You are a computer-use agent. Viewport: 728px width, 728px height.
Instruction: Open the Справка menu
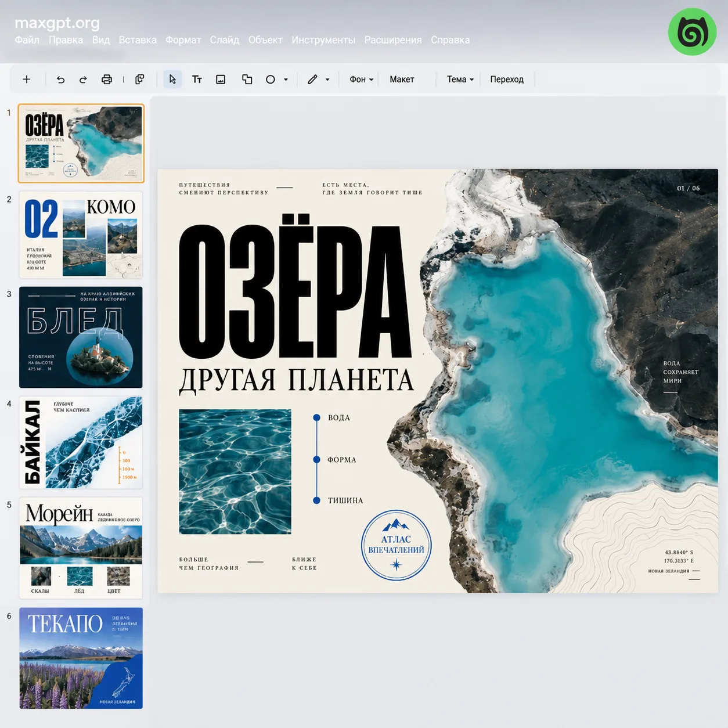(x=451, y=40)
